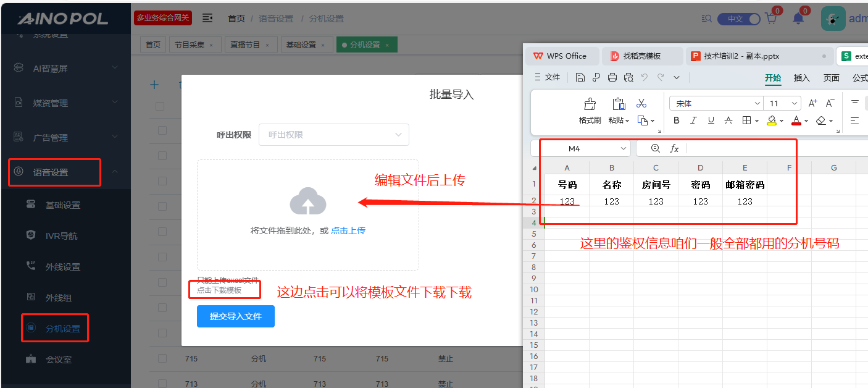
Task: Toggle the 中文 language switch
Action: pos(738,19)
